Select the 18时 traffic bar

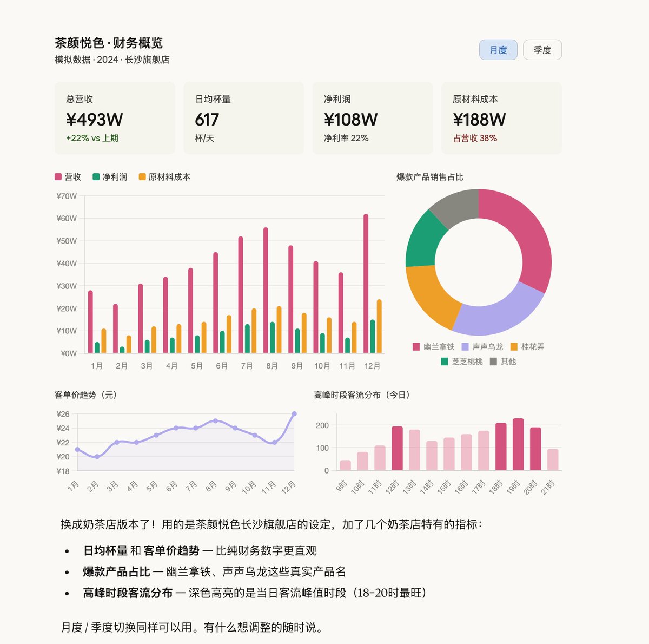point(501,446)
